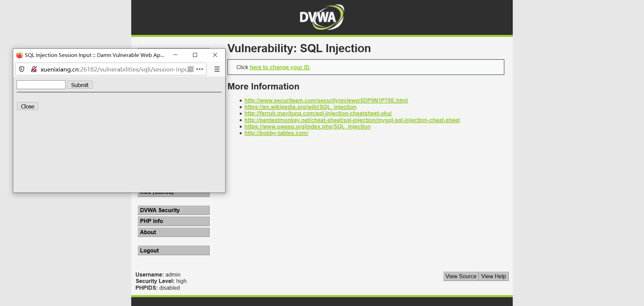Open the bobby-tables.com link
Viewport: 644px width, 306px height.
(x=276, y=133)
